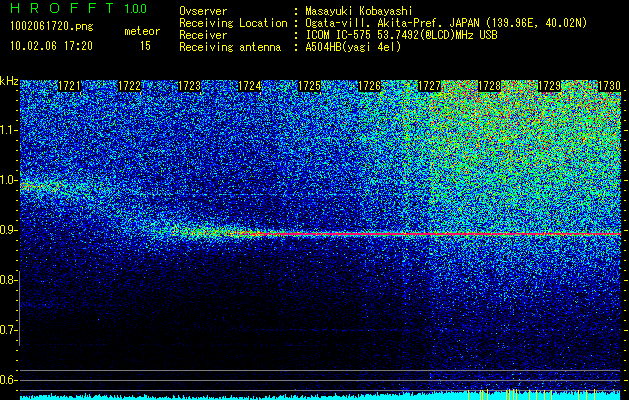Click the 1722 time marker

(130, 86)
